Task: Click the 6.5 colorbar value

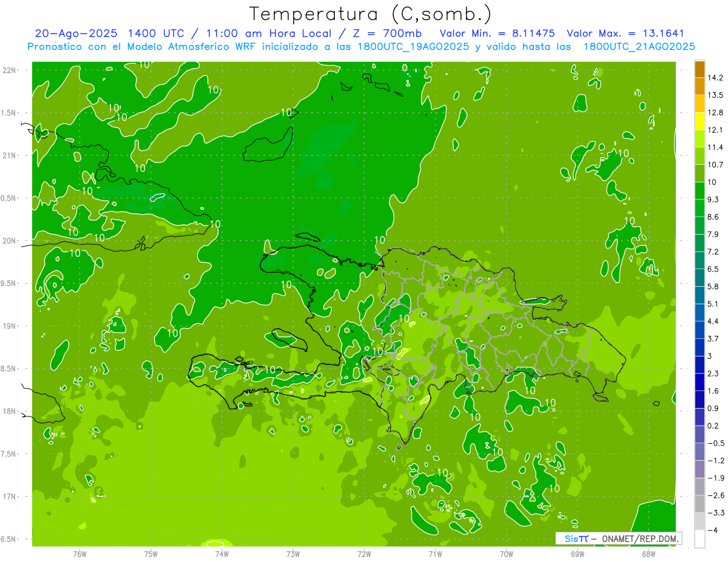Action: [713, 269]
